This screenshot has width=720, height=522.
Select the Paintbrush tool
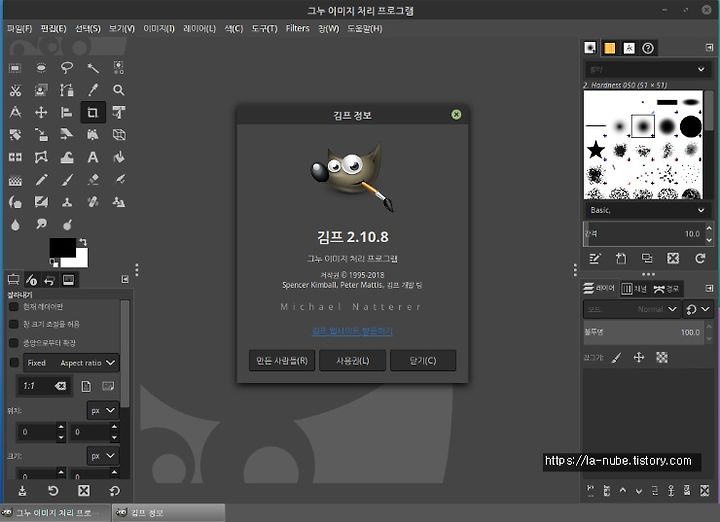point(67,180)
